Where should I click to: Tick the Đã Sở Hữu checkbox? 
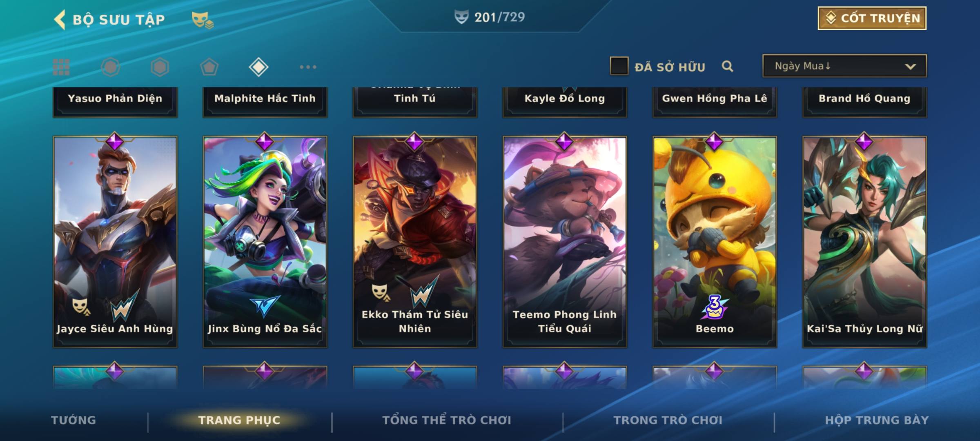point(619,66)
